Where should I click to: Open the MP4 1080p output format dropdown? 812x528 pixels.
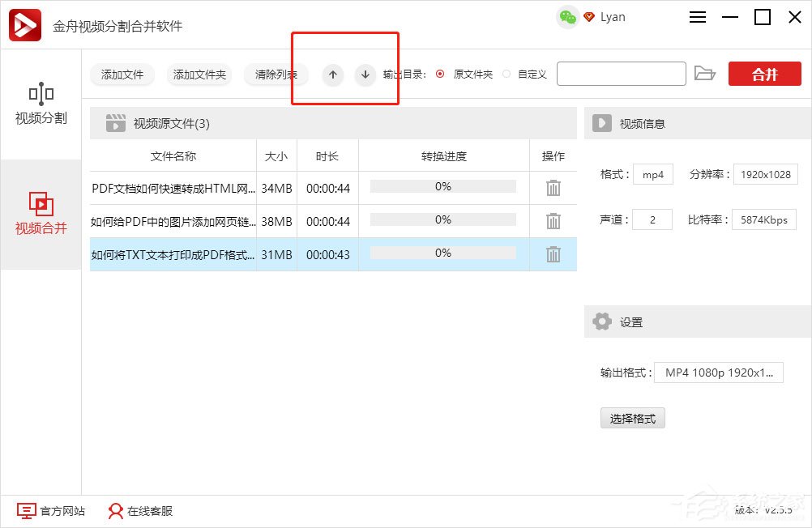click(718, 373)
